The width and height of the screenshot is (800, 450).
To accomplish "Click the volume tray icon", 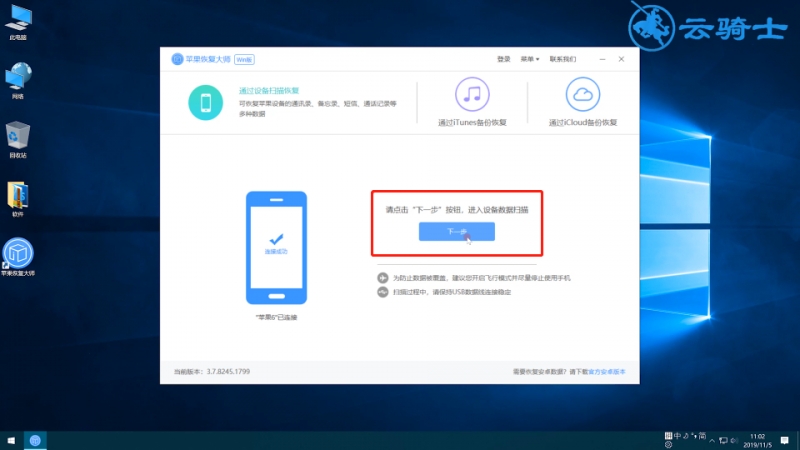I will point(734,441).
